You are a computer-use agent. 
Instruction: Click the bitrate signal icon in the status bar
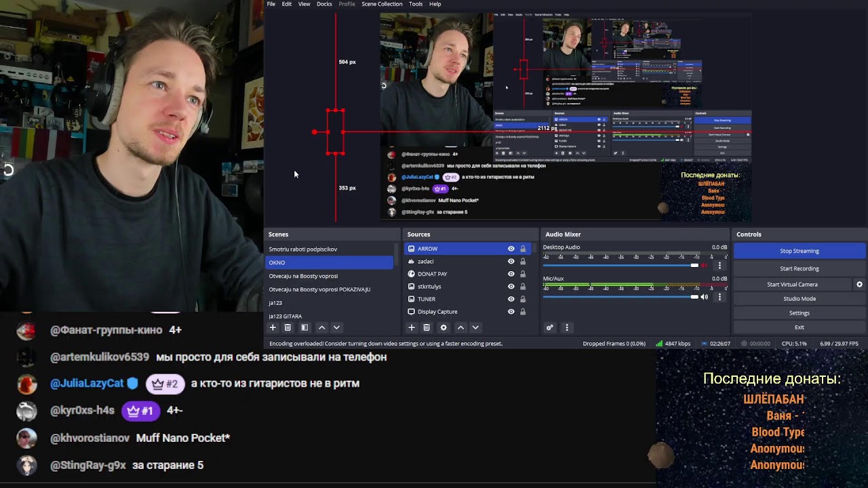[x=659, y=344]
